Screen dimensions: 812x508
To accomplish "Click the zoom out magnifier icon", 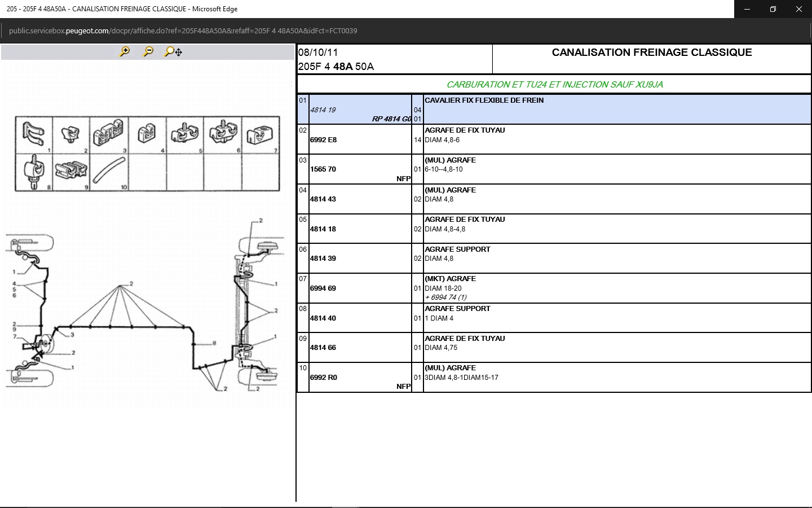I will 148,52.
